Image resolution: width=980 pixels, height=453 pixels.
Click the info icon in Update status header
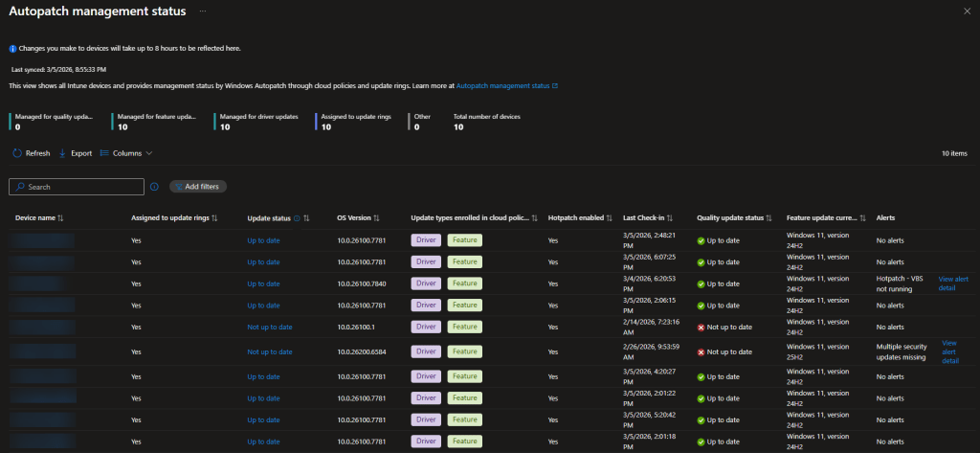click(296, 218)
